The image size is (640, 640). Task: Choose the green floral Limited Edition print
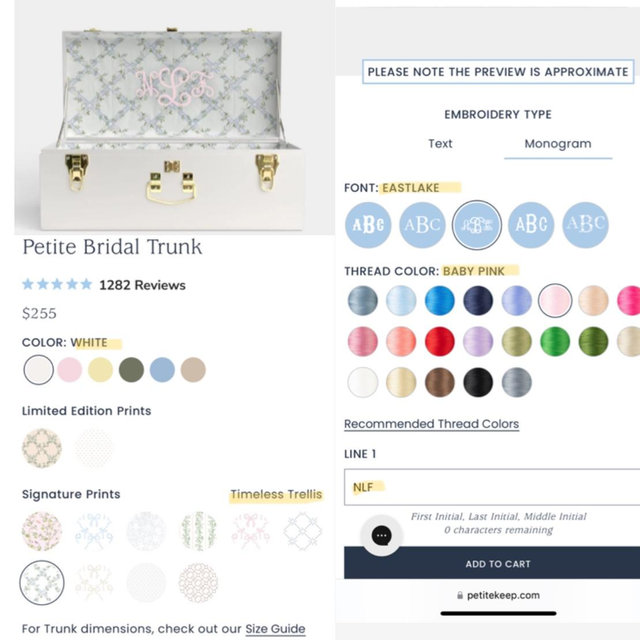(x=42, y=448)
